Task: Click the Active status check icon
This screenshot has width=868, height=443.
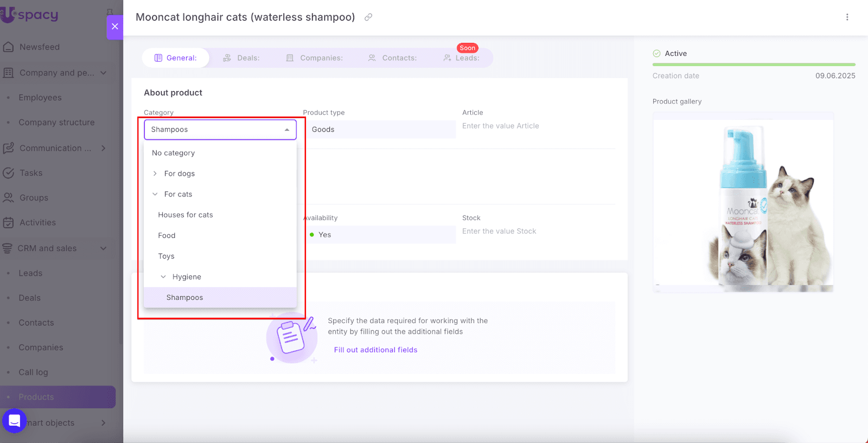Action: tap(656, 54)
